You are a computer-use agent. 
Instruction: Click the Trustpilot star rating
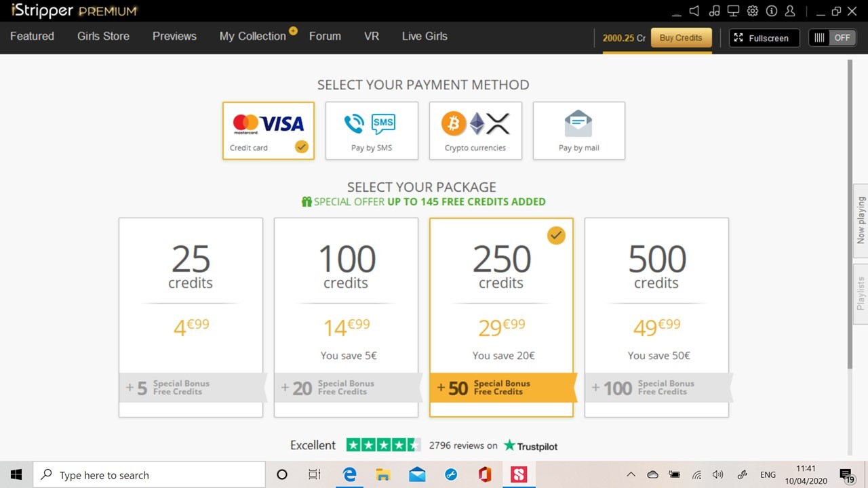coord(383,445)
